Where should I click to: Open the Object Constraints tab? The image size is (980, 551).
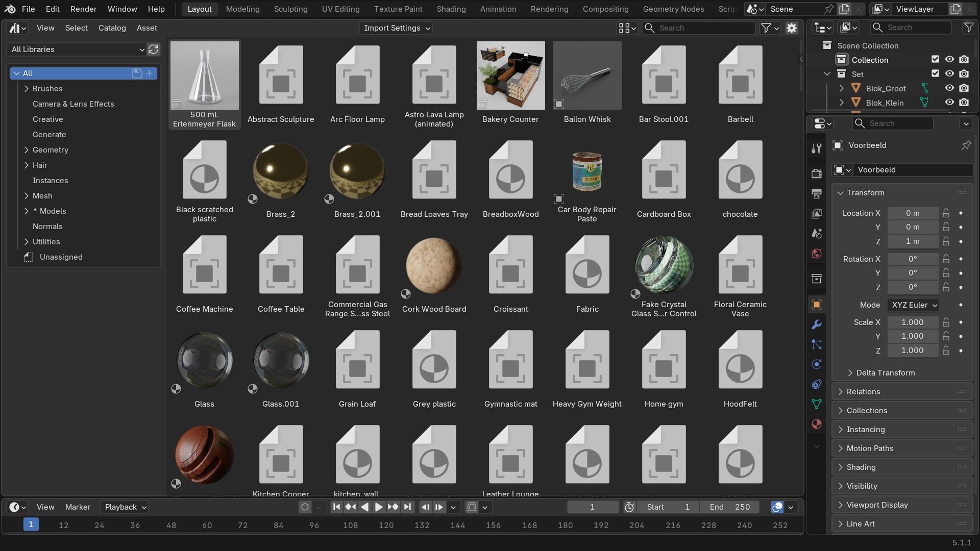point(817,384)
